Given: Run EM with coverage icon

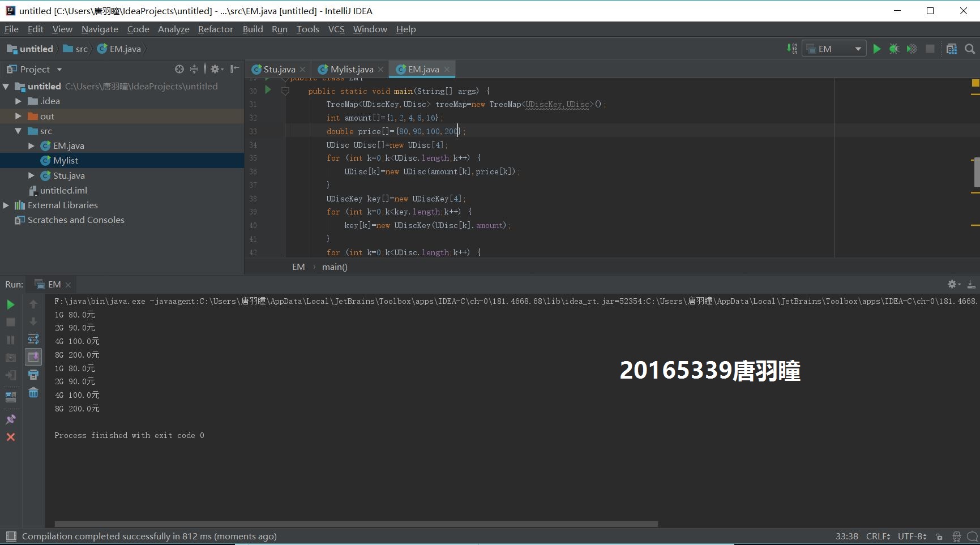Looking at the screenshot, I should 911,49.
